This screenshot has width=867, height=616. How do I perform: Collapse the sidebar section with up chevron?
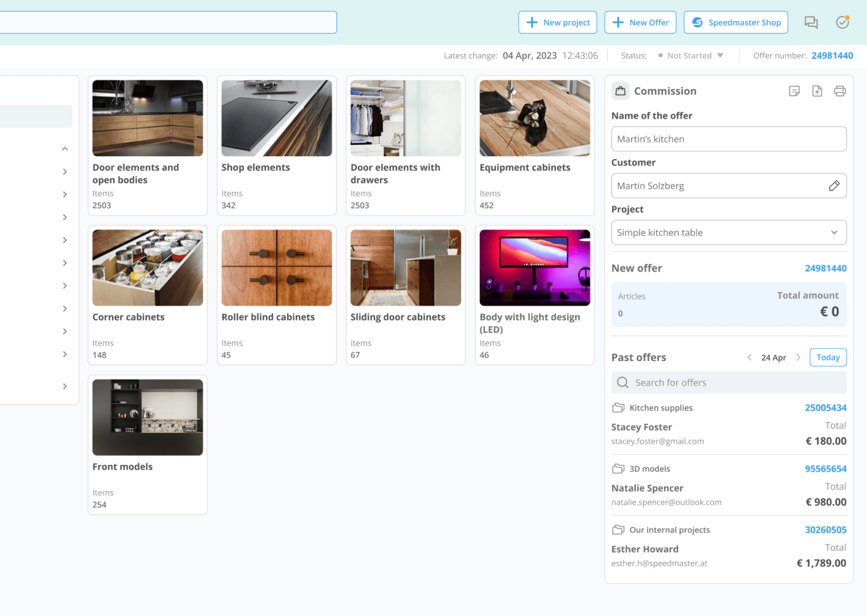[65, 149]
